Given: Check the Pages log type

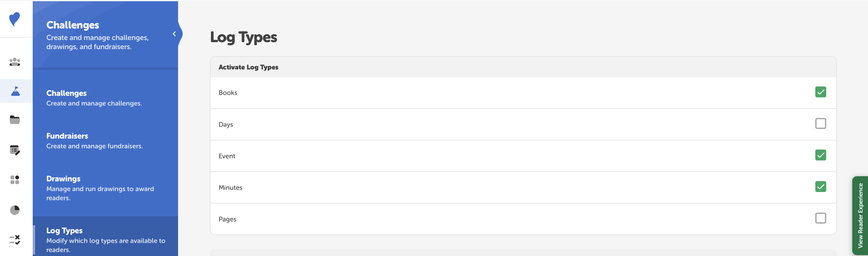Looking at the screenshot, I should pos(821,218).
